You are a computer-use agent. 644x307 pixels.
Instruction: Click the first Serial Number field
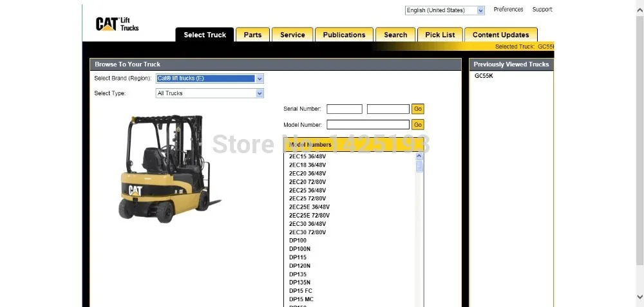[x=345, y=109]
